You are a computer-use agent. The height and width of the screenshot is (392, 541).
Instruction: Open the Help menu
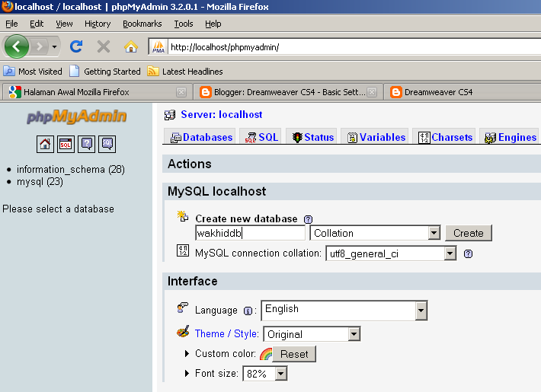coord(213,24)
